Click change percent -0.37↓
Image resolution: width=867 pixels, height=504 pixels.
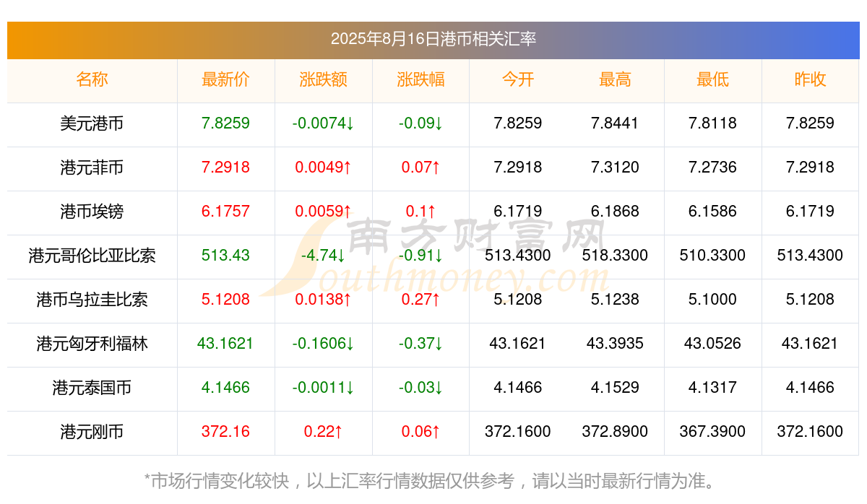point(421,344)
